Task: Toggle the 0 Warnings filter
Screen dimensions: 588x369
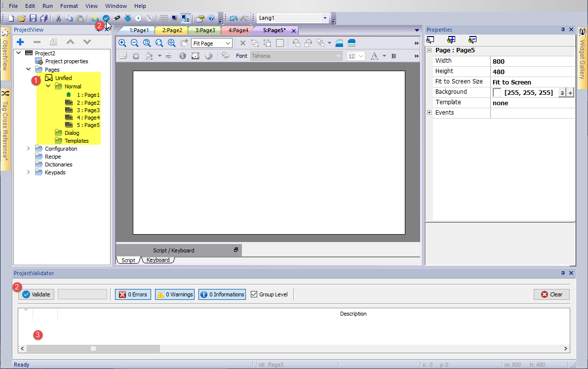Action: (x=174, y=294)
